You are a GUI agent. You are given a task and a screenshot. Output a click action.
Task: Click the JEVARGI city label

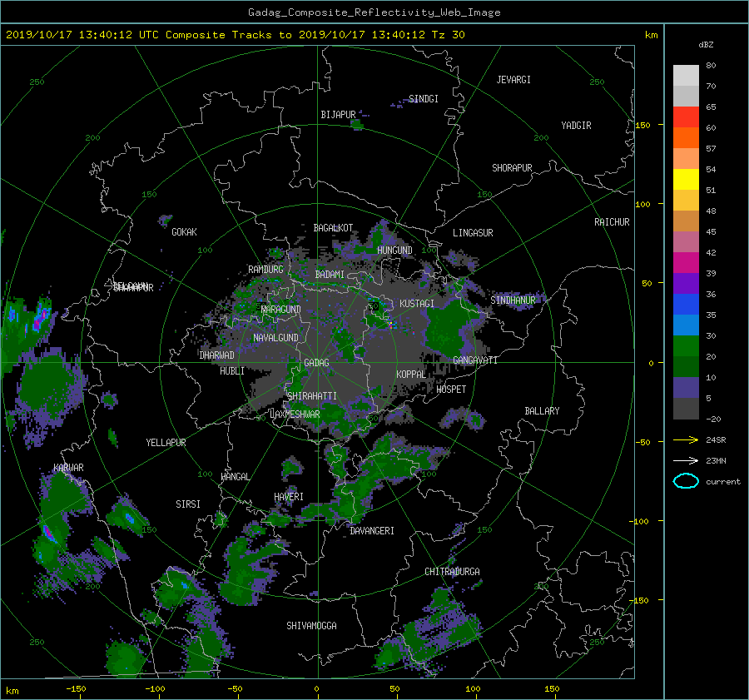point(513,79)
